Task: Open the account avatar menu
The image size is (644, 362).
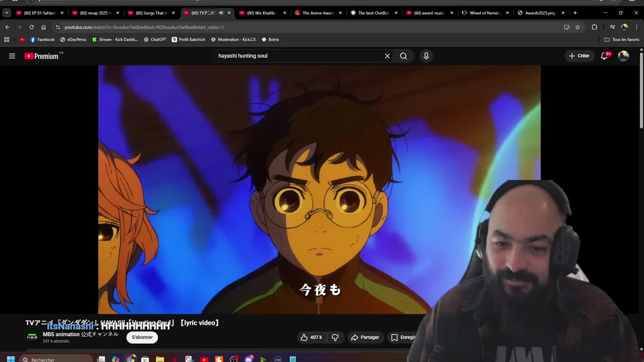Action: tap(623, 56)
